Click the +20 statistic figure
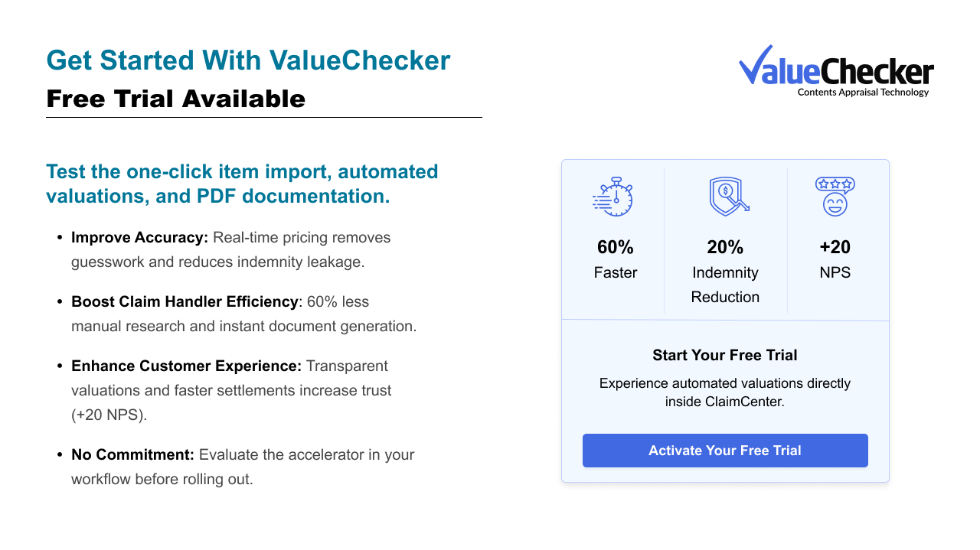Image resolution: width=980 pixels, height=550 pixels. pos(835,247)
